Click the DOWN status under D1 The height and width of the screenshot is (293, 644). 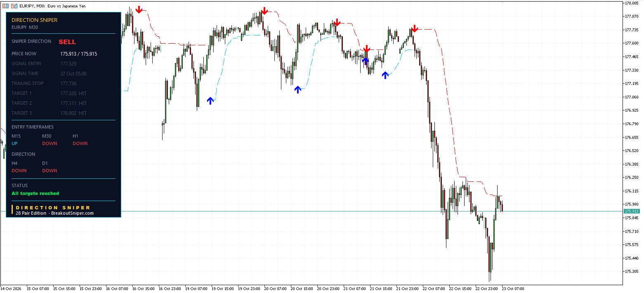tap(50, 171)
